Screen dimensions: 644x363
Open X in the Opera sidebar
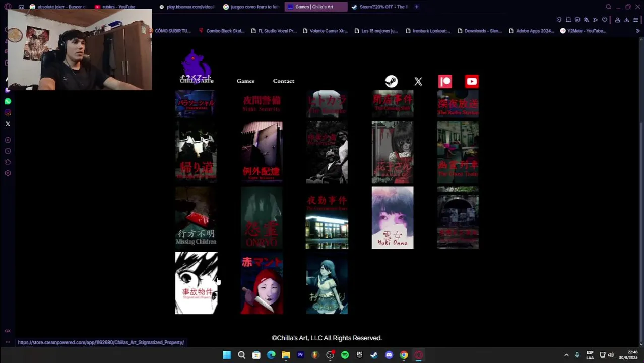8,124
